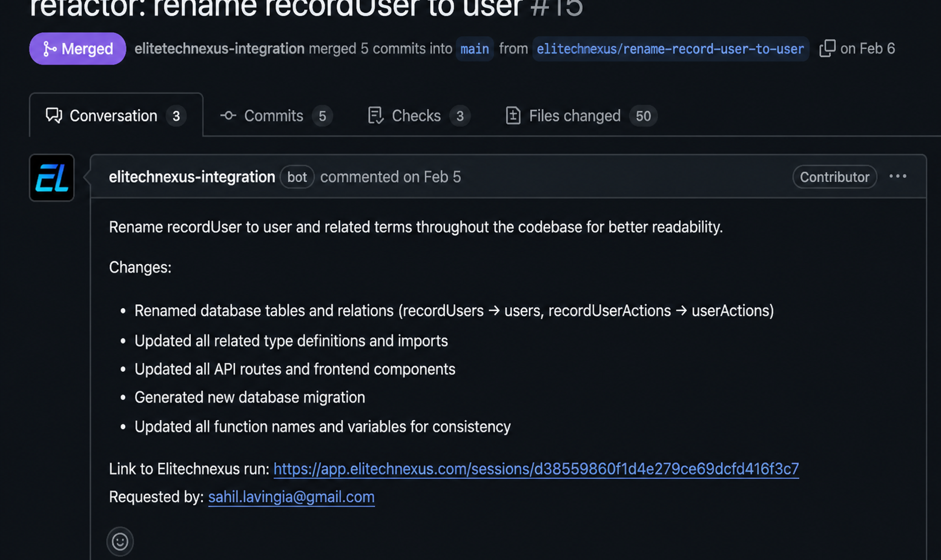View the Files changed tab
Screen dimensions: 941x560
point(581,116)
